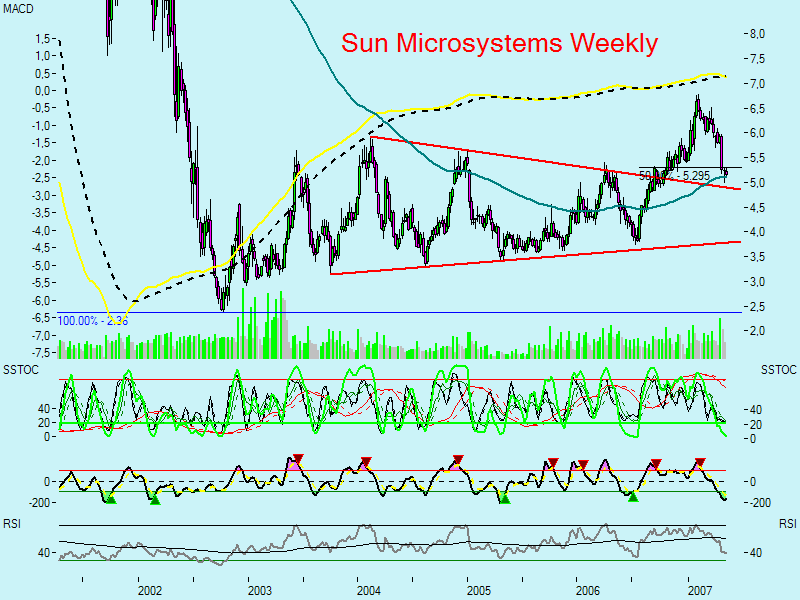Click the 0,0 value on left MACD scale
Screen dimensions: 800x600
(x=43, y=90)
